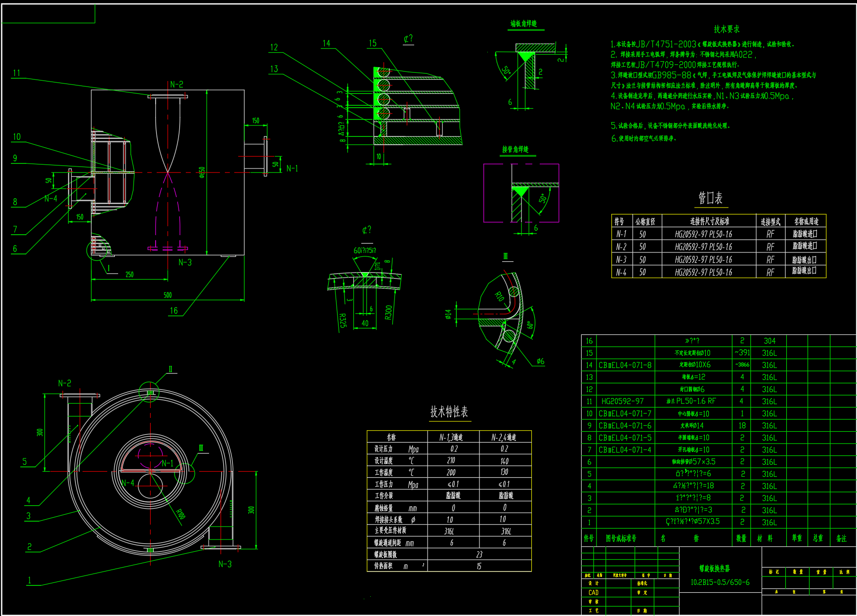Click the Φ650 diameter dimension text

tap(202, 172)
